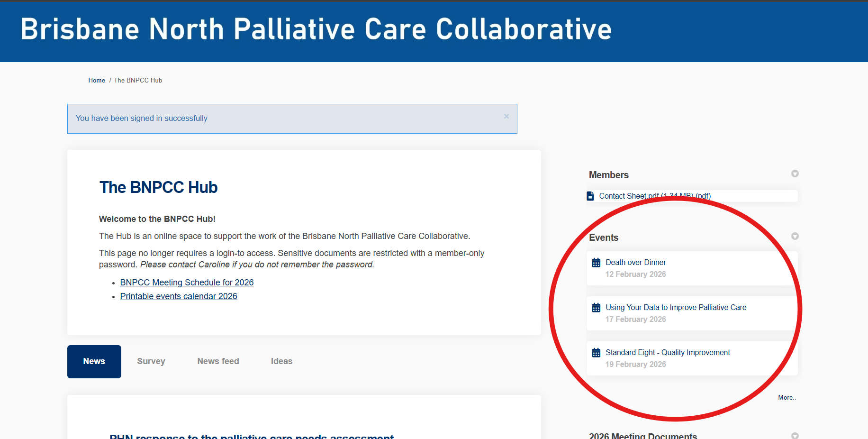Open Using Your Data to Improve Palliative Care
Screen dimensions: 868x439
click(x=676, y=308)
